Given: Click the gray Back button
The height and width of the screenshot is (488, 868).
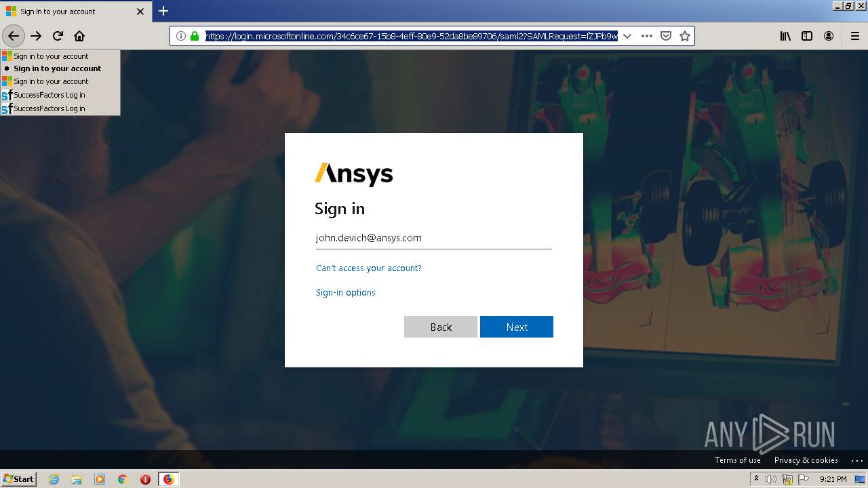Looking at the screenshot, I should (441, 327).
